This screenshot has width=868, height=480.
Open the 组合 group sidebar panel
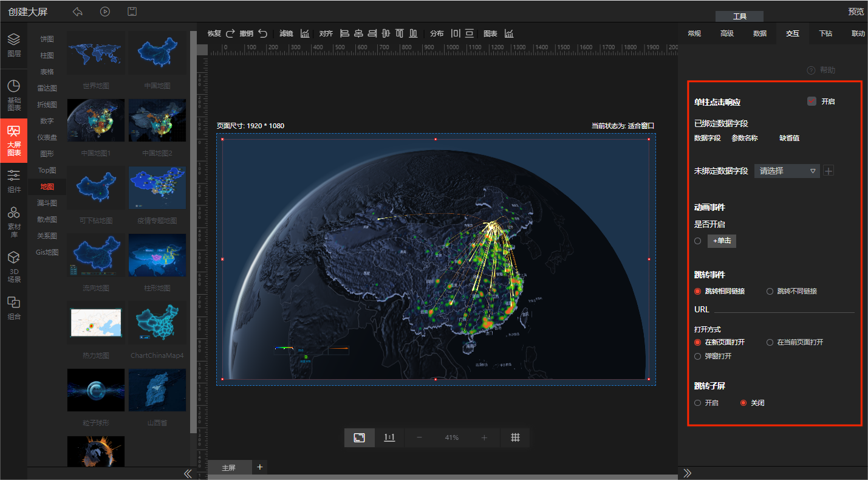(x=14, y=308)
